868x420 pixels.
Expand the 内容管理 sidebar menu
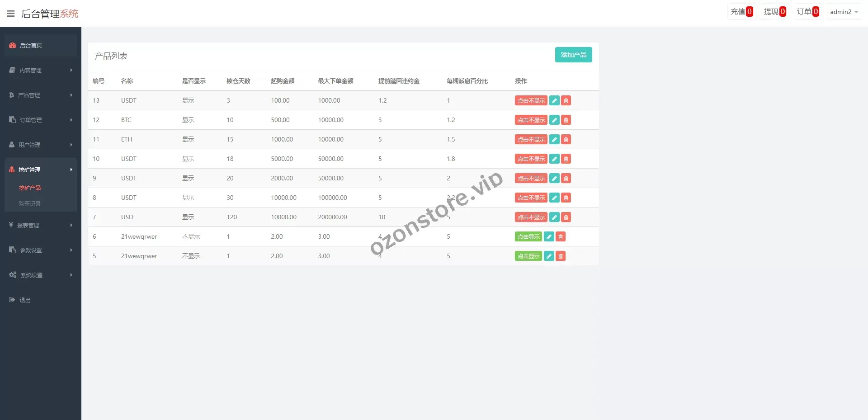tap(41, 70)
